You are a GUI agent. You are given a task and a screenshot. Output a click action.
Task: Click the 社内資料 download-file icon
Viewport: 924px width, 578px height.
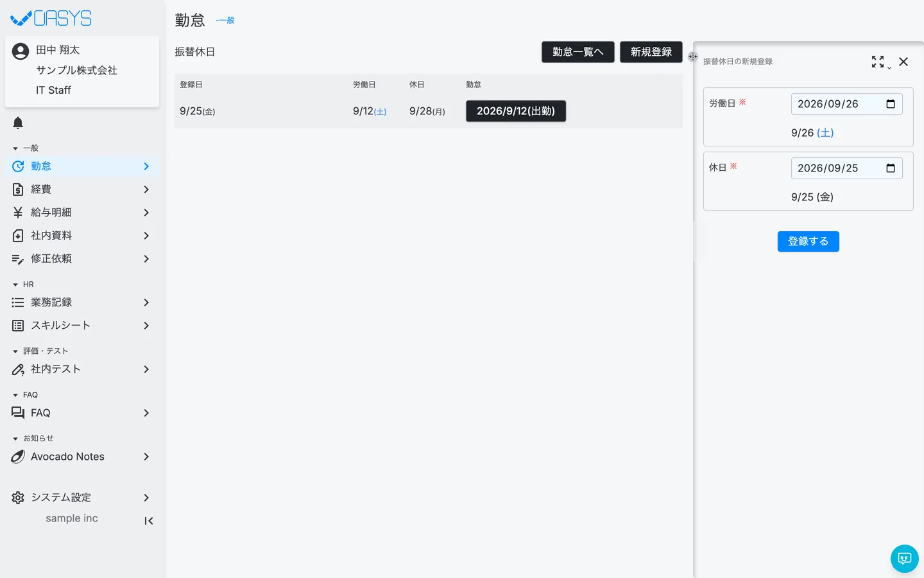18,236
